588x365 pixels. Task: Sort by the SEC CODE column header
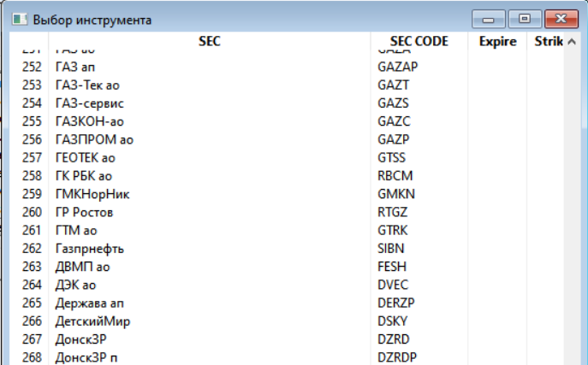point(419,41)
